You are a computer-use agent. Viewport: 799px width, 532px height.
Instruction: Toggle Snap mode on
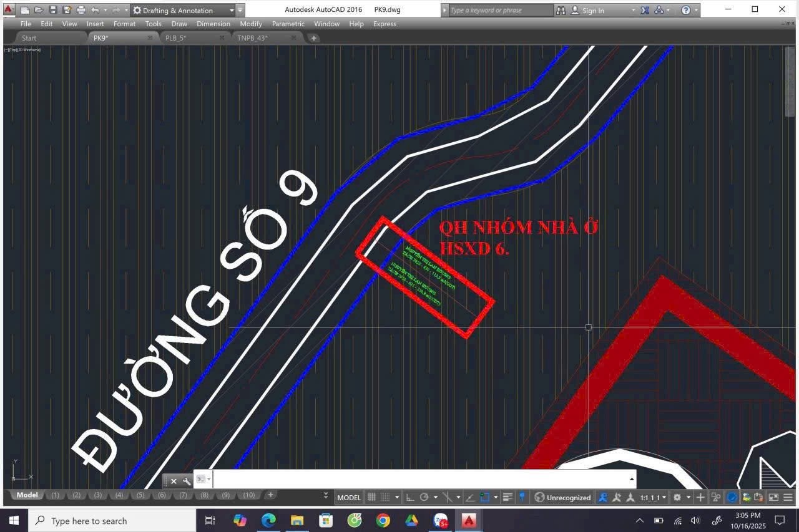385,497
